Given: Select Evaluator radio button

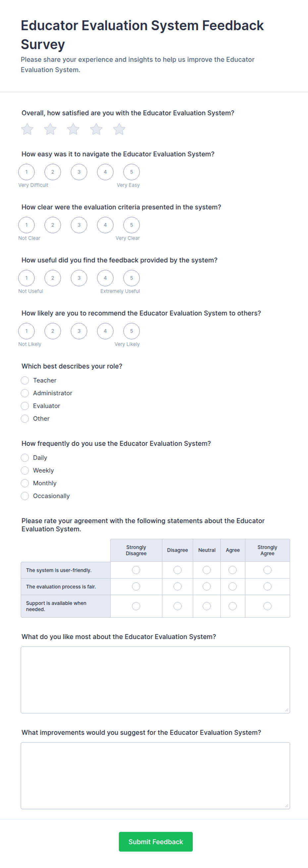Looking at the screenshot, I should [x=25, y=406].
